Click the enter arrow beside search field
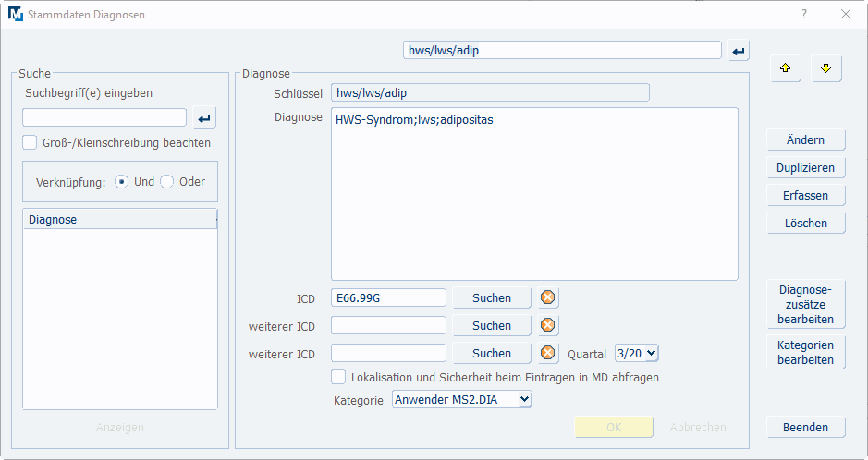 click(x=204, y=118)
